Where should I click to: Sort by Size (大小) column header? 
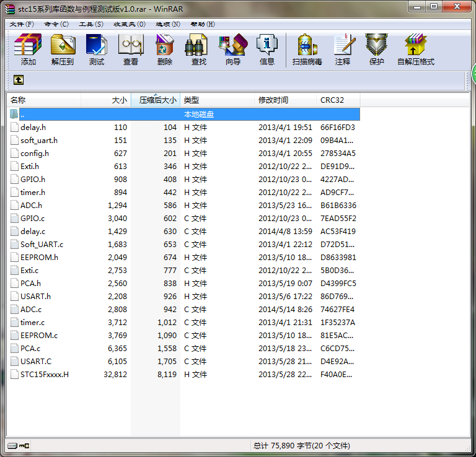(x=106, y=100)
